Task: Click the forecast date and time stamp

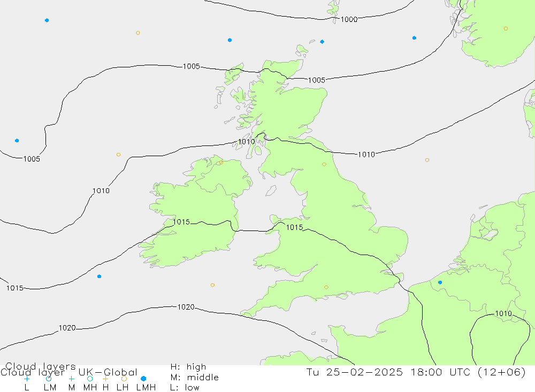Action: [x=416, y=372]
